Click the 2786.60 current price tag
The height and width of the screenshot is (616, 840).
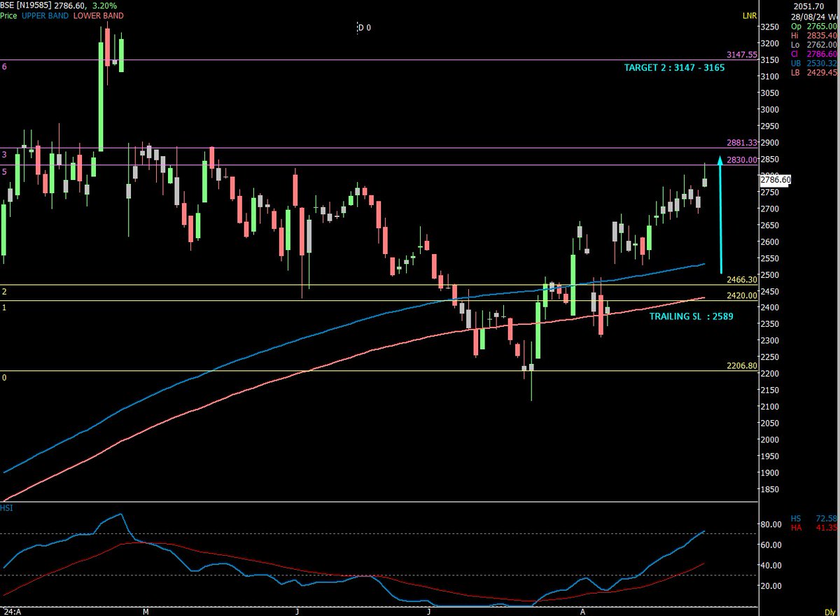pos(776,180)
